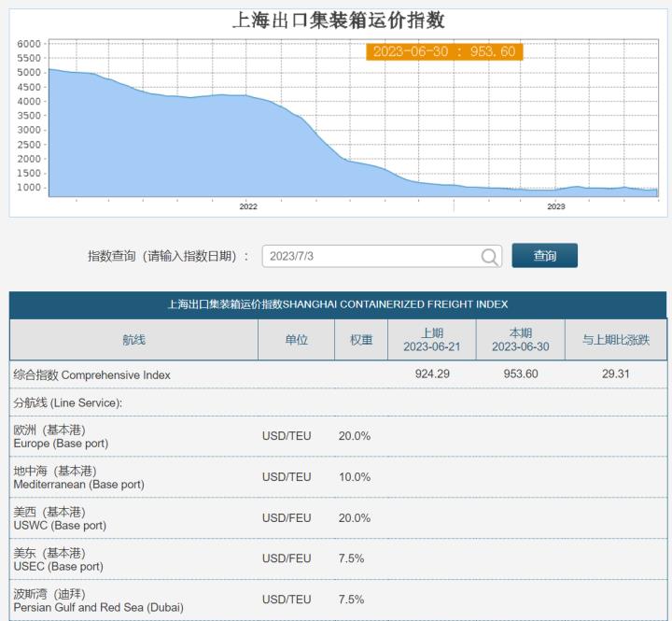Click the 与上期比涨跌 column header
672x621 pixels.
616,340
